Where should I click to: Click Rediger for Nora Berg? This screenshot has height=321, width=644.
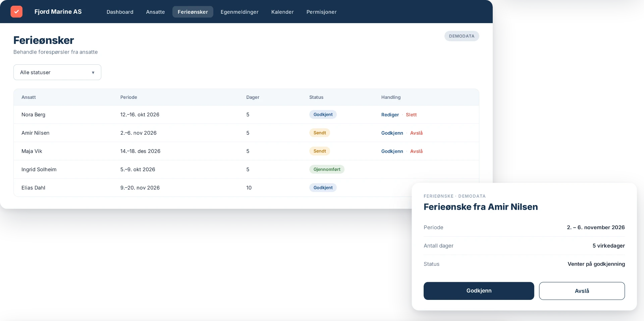[x=390, y=115]
